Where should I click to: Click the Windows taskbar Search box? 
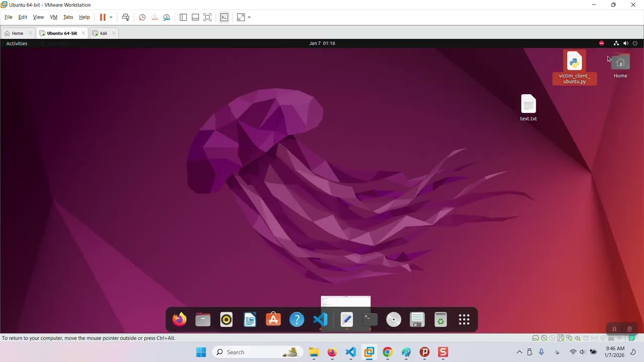[x=258, y=352]
